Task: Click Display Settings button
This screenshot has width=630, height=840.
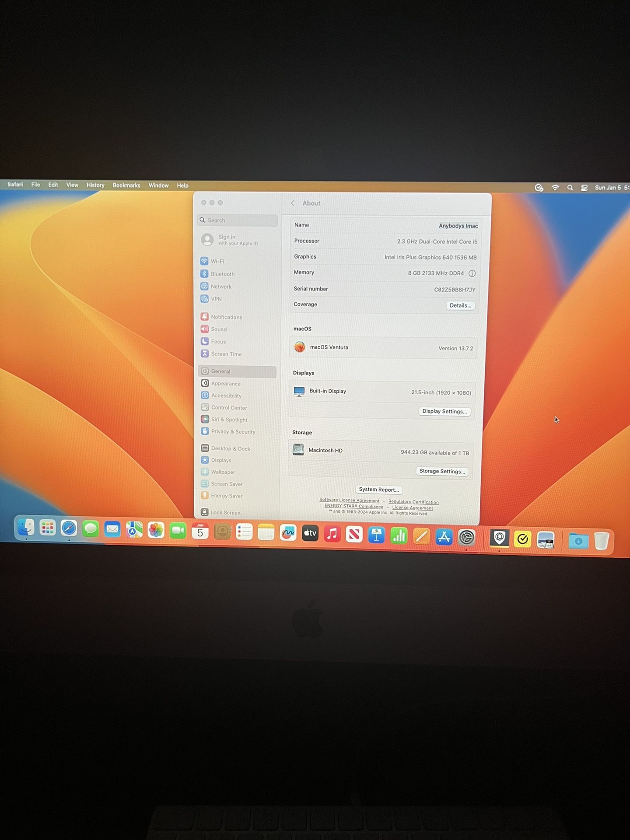Action: point(444,411)
